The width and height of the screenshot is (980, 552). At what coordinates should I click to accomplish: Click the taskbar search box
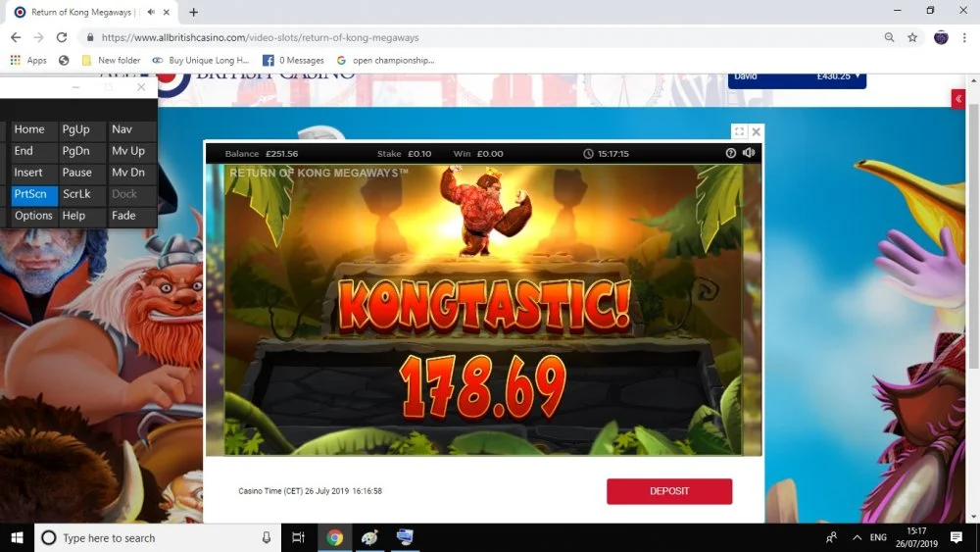click(x=156, y=537)
